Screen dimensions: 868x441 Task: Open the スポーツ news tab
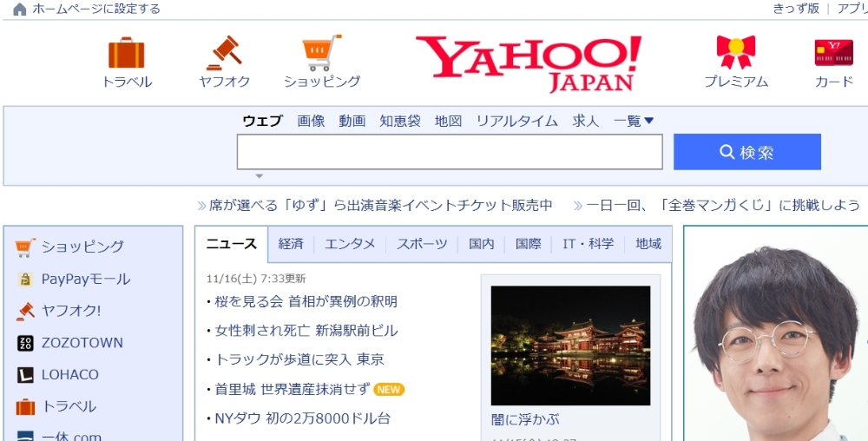(x=422, y=243)
